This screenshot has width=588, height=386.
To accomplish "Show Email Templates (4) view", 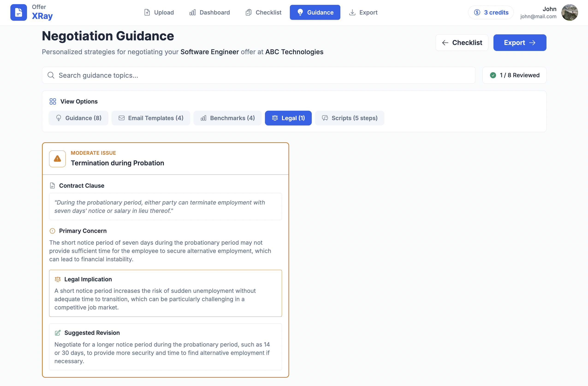I will click(x=151, y=118).
